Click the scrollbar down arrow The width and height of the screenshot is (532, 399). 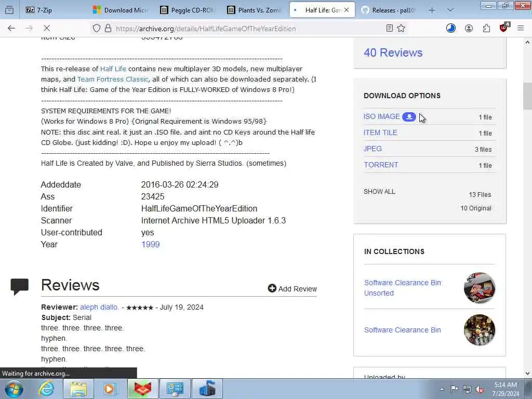pyautogui.click(x=527, y=374)
